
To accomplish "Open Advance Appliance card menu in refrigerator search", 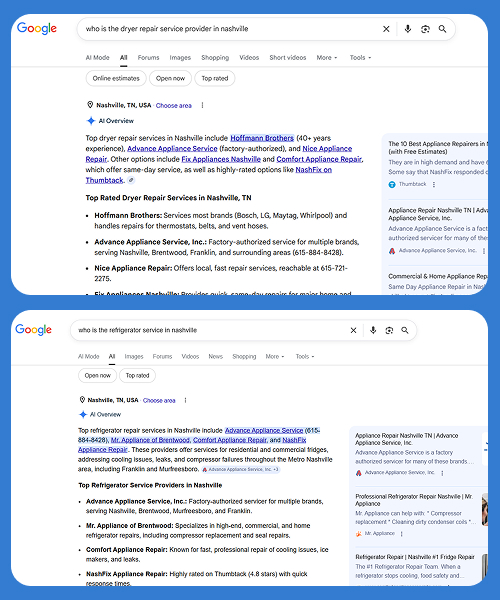I will [442, 473].
